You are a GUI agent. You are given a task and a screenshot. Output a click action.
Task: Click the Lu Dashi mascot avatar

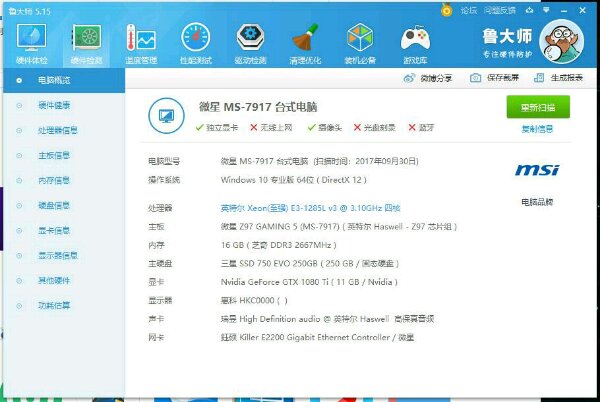(561, 42)
